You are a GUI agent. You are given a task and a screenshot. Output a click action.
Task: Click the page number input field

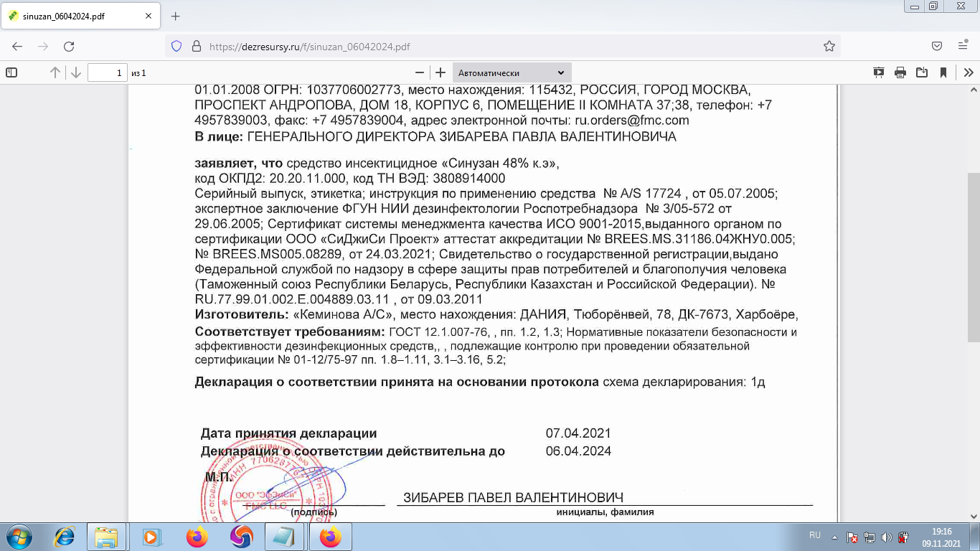[x=107, y=72]
